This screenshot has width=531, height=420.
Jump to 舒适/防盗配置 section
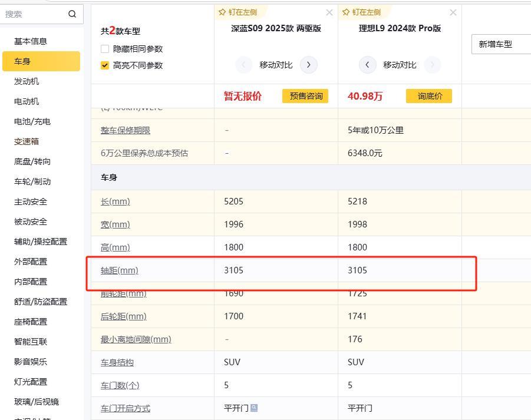click(40, 302)
